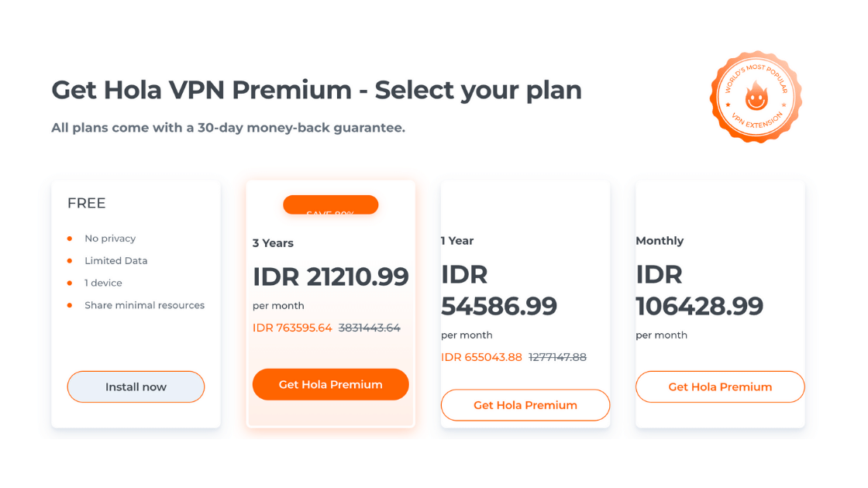The width and height of the screenshot is (868, 488).
Task: Select the Monthly plan title
Action: coord(660,241)
